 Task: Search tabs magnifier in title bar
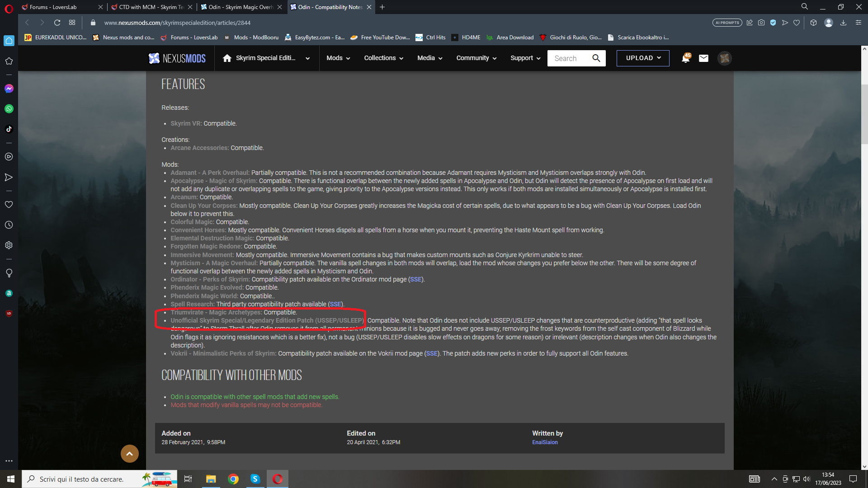click(x=805, y=7)
